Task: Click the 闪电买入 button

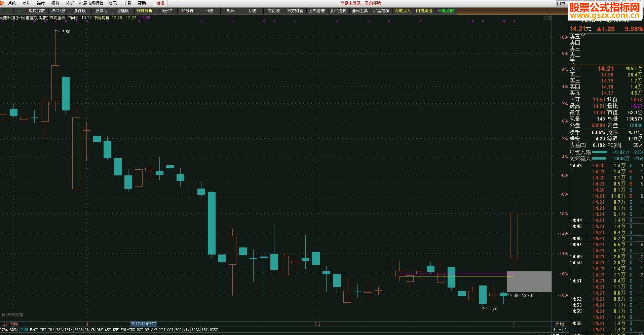Action: [403, 11]
